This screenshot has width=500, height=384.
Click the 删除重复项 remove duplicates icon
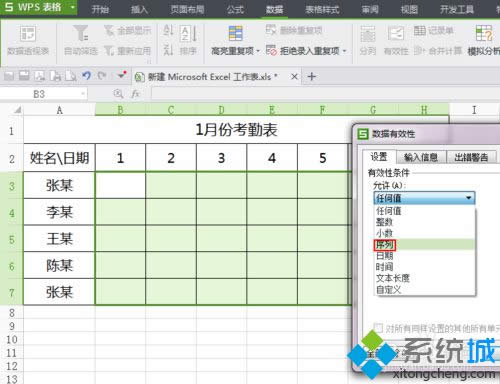(x=271, y=30)
